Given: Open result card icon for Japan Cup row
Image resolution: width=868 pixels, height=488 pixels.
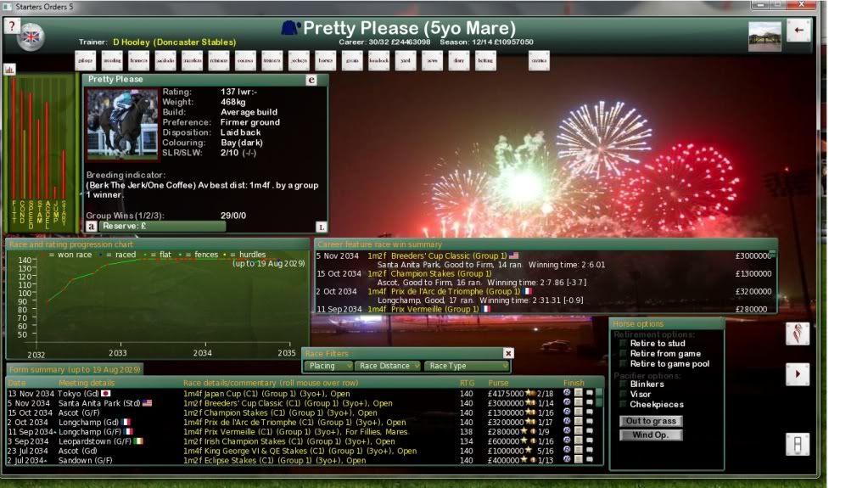Looking at the screenshot, I should point(579,393).
